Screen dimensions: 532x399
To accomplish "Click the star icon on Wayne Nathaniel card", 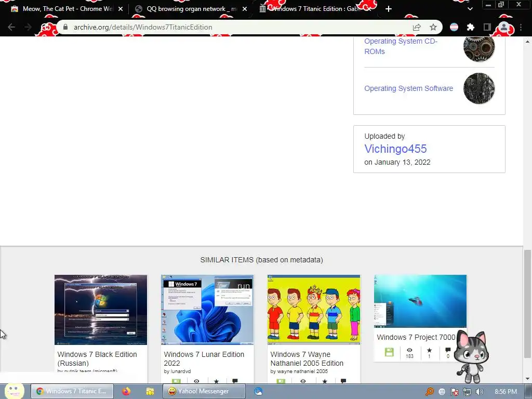I will [325, 381].
